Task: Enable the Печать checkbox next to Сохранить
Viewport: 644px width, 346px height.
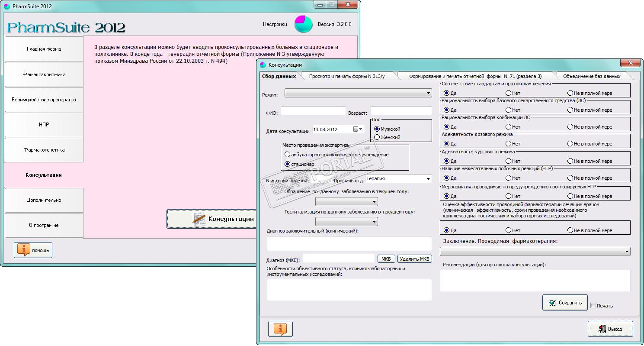Action: tap(593, 306)
